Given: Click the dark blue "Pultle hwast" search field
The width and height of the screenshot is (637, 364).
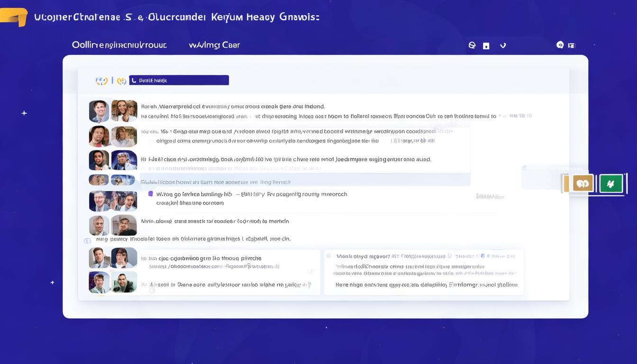Looking at the screenshot, I should point(179,81).
